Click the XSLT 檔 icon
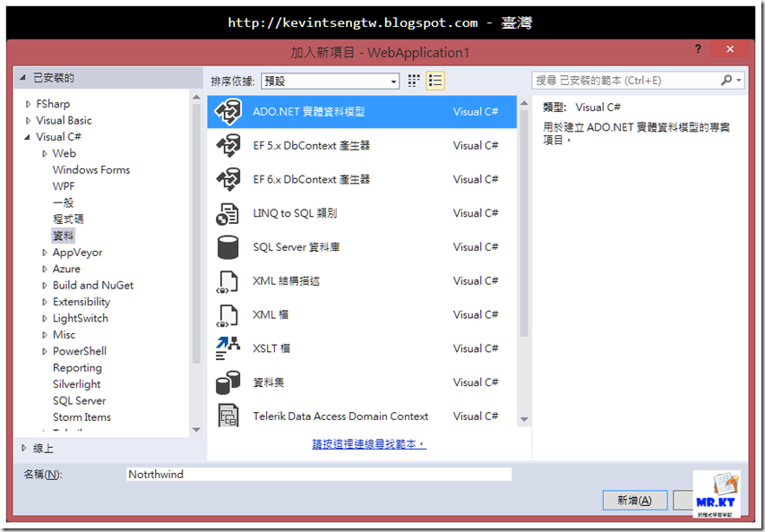 tap(228, 348)
